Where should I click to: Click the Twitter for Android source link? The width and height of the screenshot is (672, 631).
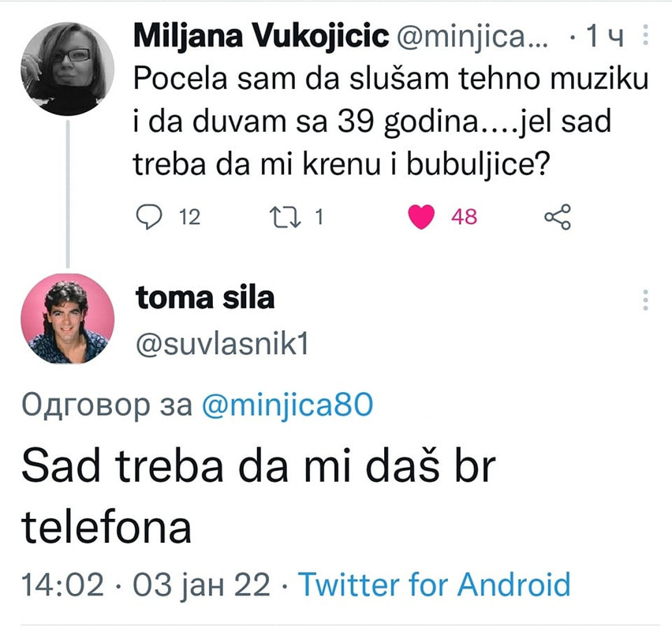pos(433,584)
